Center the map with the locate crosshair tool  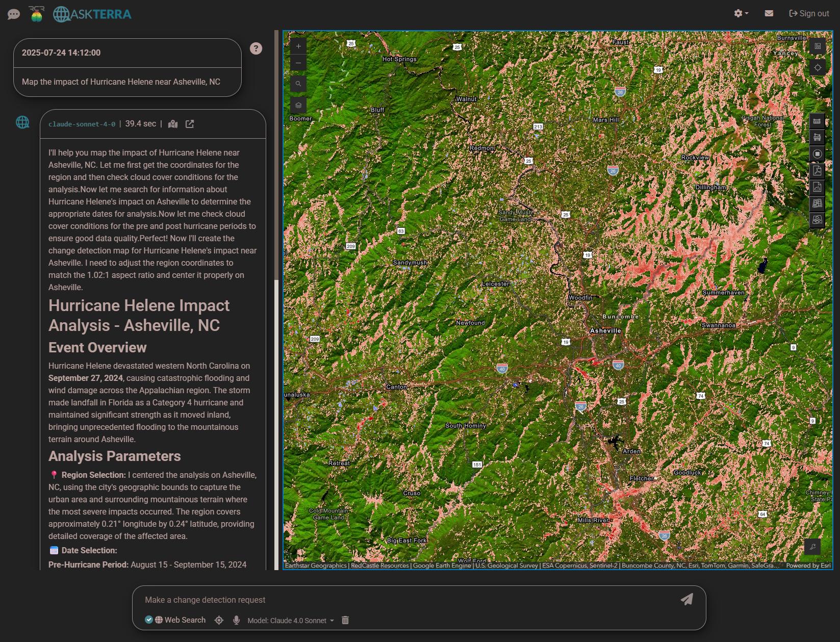tap(817, 66)
